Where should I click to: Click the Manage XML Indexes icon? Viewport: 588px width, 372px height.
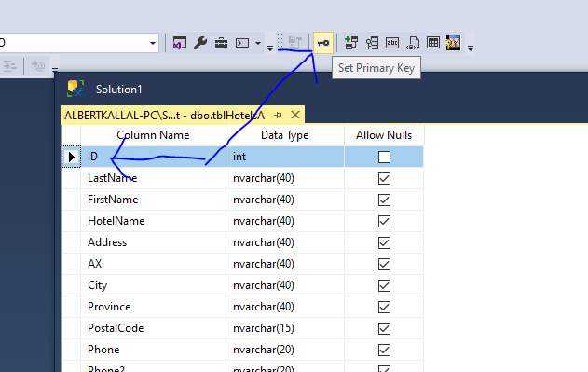click(x=413, y=43)
